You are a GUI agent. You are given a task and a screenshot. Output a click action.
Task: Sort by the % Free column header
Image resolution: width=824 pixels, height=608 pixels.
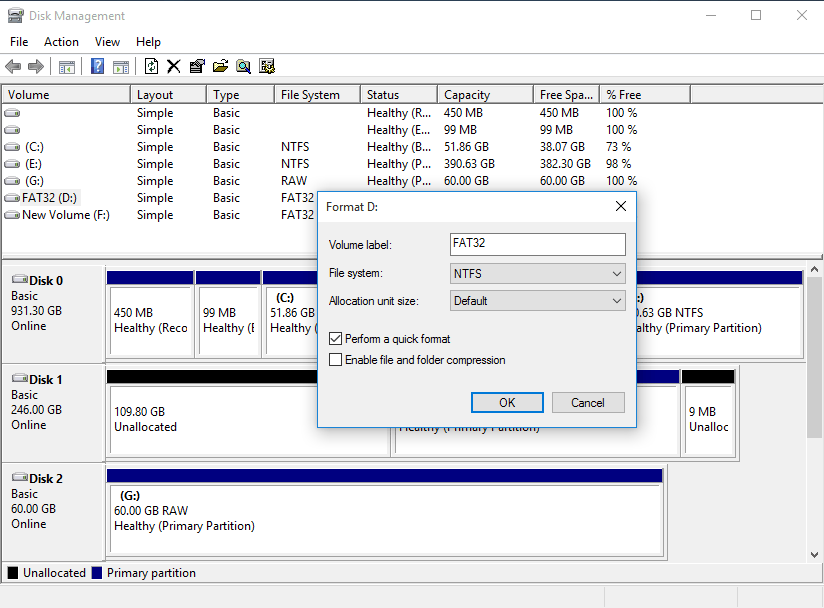645,95
